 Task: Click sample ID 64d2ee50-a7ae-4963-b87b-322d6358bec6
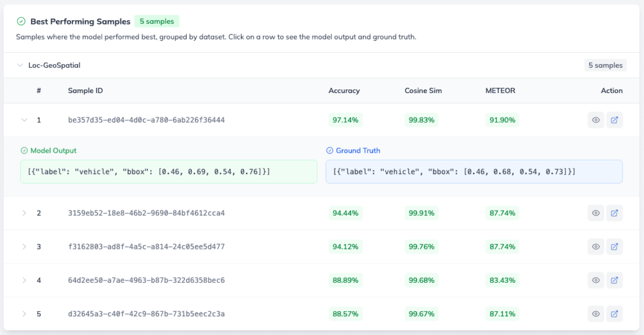(x=146, y=280)
